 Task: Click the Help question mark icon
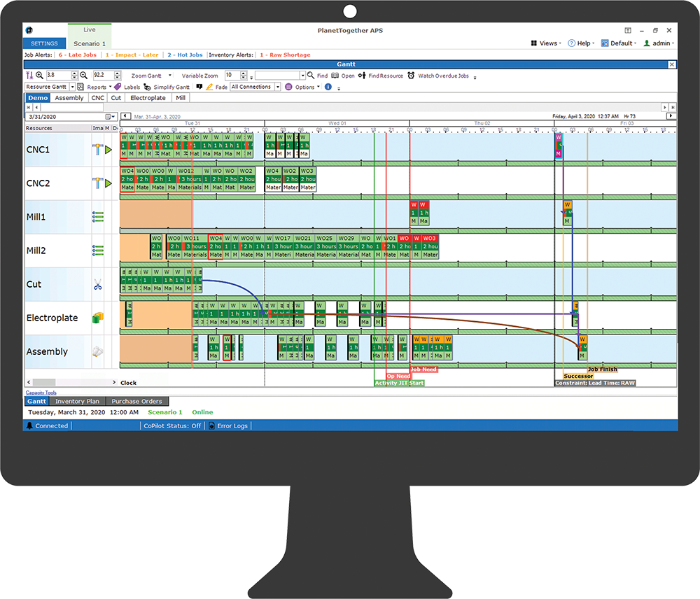(571, 43)
